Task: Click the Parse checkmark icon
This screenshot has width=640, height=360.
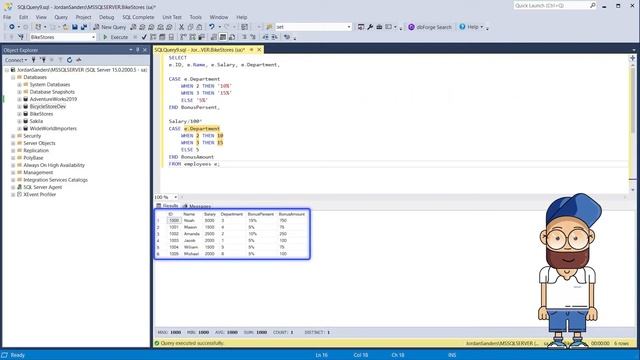Action: pos(144,37)
